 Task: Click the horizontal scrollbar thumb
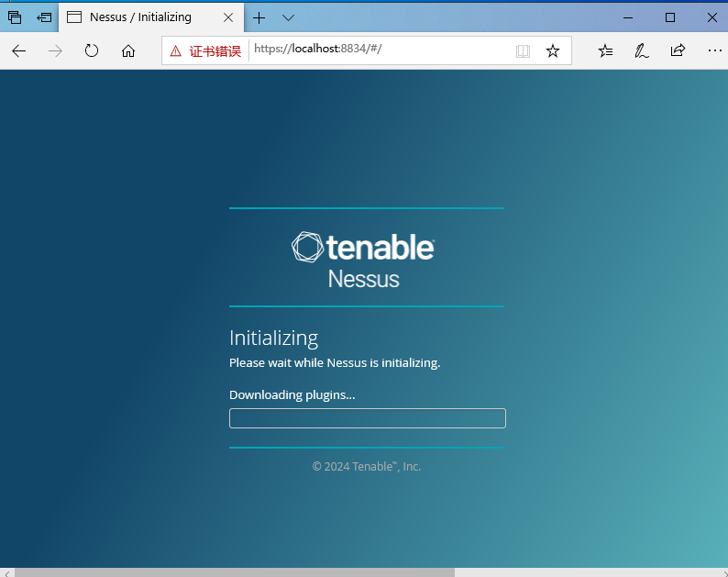[235, 572]
